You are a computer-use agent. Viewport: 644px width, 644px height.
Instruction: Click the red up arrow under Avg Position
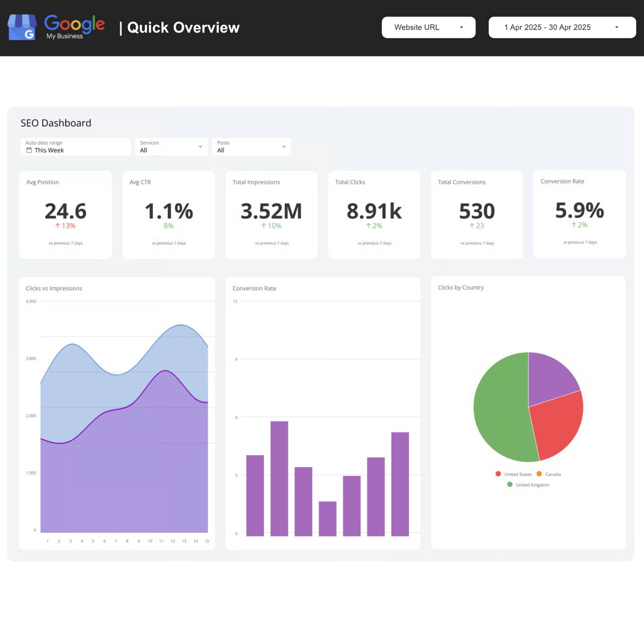click(58, 226)
